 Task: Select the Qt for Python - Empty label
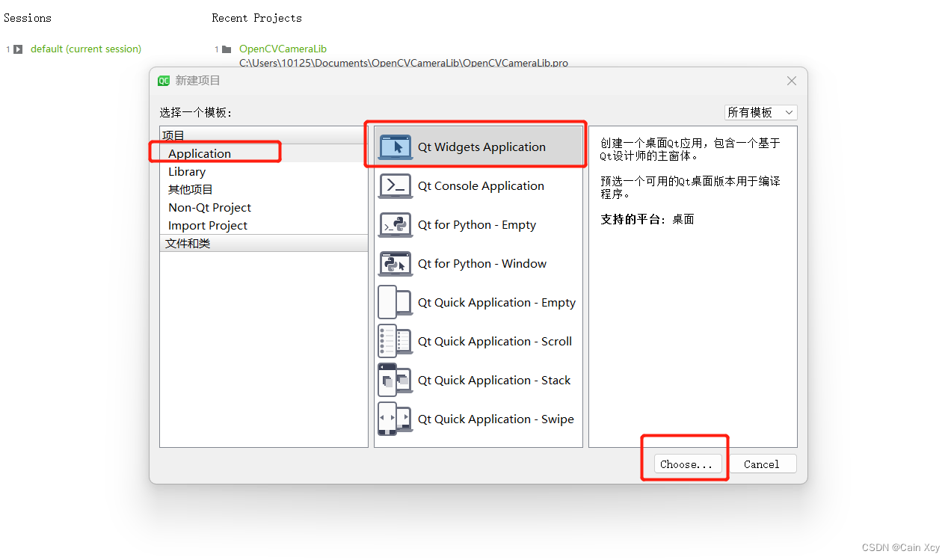point(477,224)
